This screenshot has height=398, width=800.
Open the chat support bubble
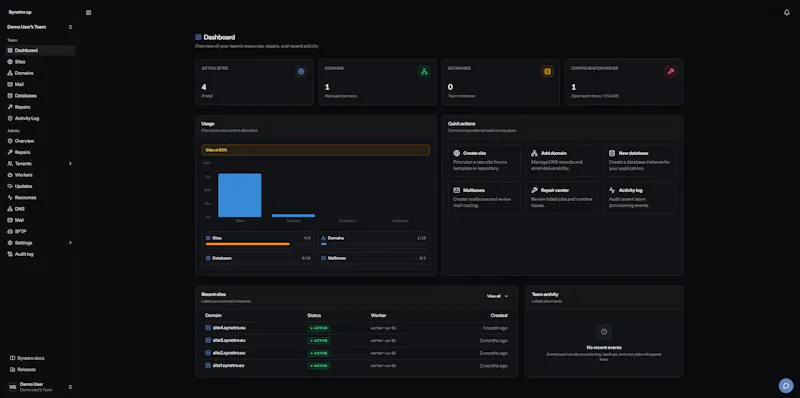(786, 385)
